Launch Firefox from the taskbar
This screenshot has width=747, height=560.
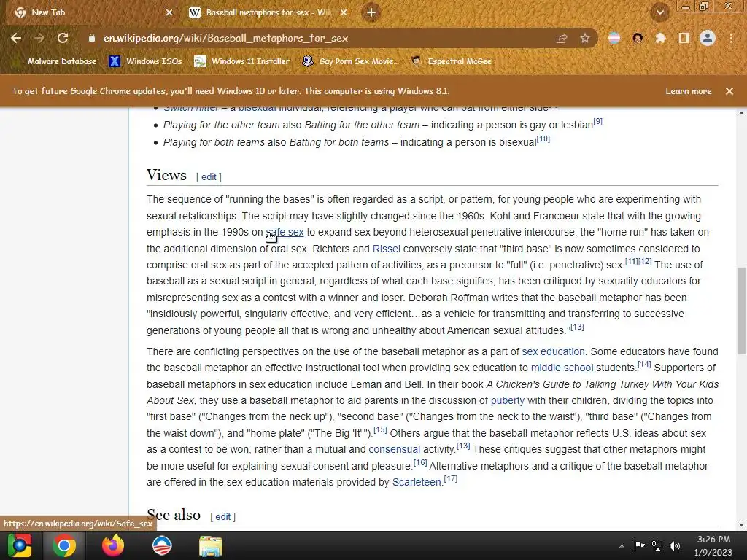(113, 545)
